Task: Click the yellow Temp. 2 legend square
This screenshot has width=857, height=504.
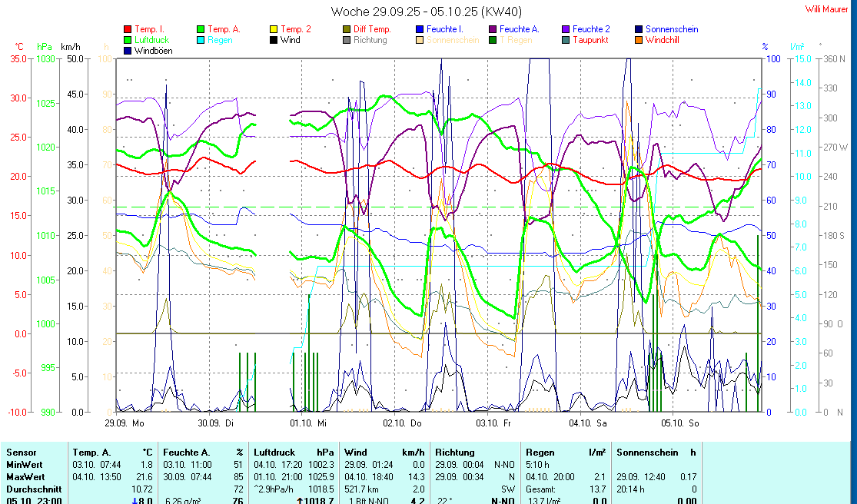Action: [x=274, y=29]
